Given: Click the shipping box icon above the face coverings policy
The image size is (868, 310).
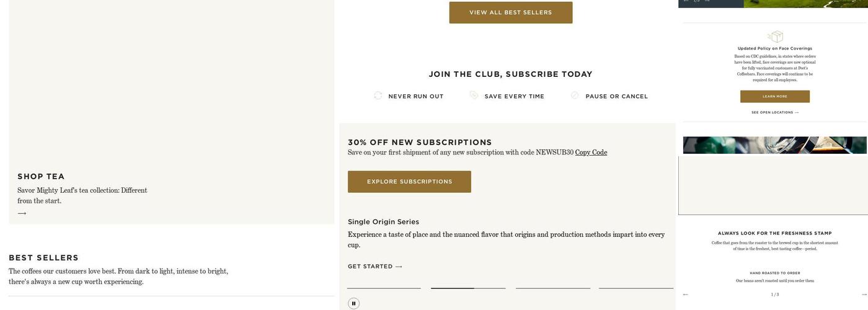Looking at the screenshot, I should coord(775,37).
